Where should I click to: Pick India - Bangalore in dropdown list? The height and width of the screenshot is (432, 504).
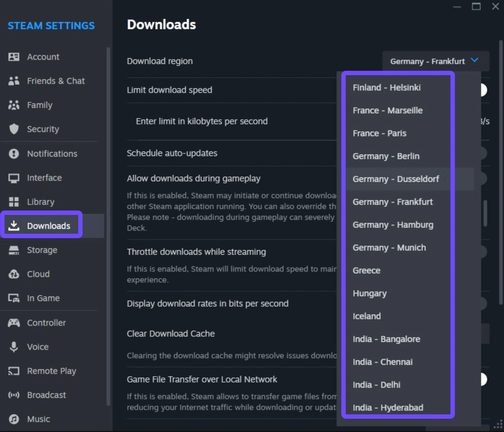386,339
